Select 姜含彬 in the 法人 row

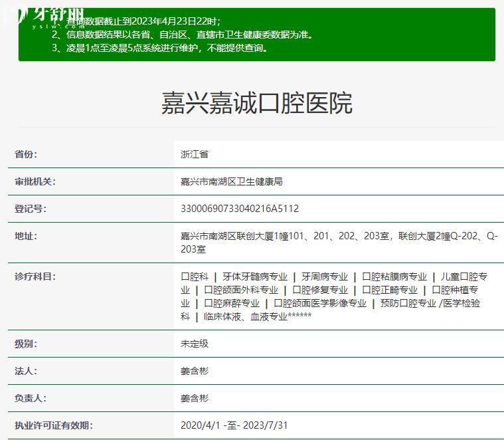point(195,371)
